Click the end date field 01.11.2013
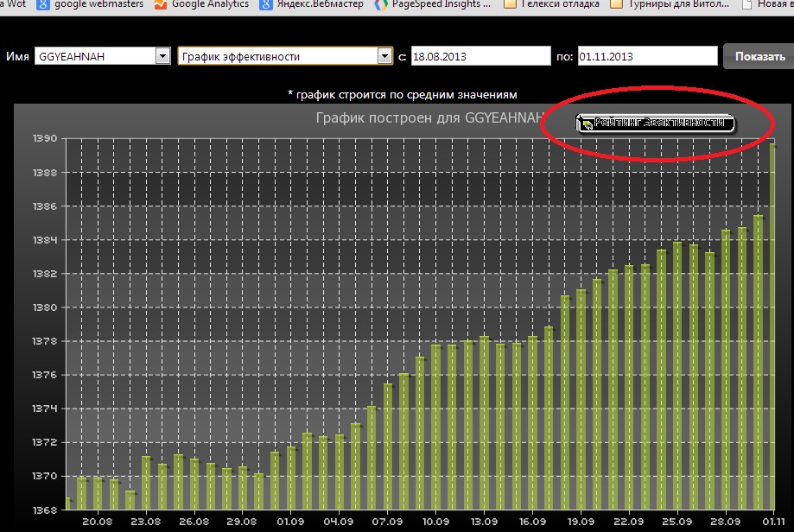This screenshot has width=794, height=532. coord(647,56)
